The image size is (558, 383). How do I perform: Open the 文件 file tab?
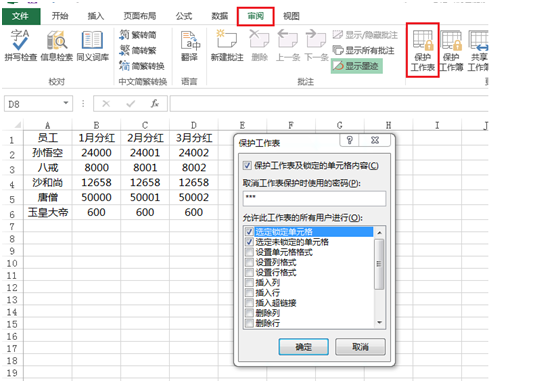point(21,16)
